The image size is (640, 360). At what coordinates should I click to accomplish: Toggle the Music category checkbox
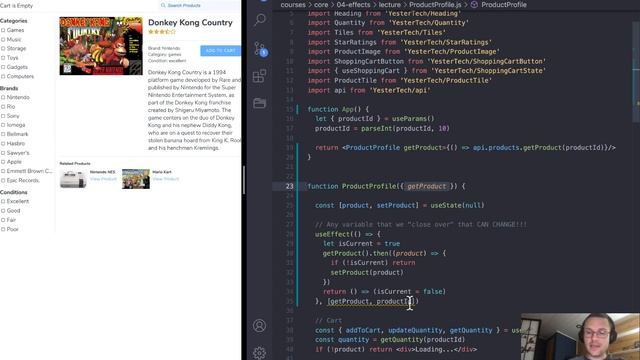(3, 40)
